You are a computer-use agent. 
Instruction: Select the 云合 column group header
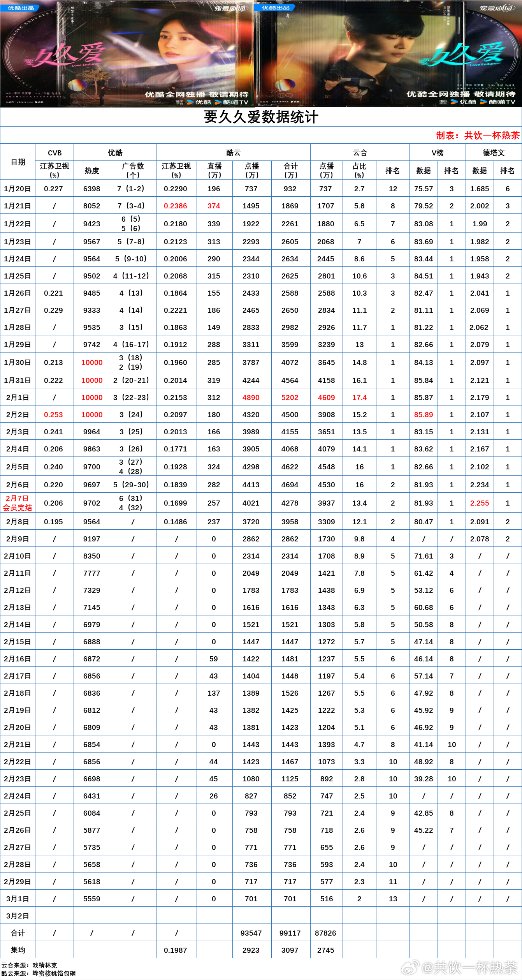coord(360,153)
